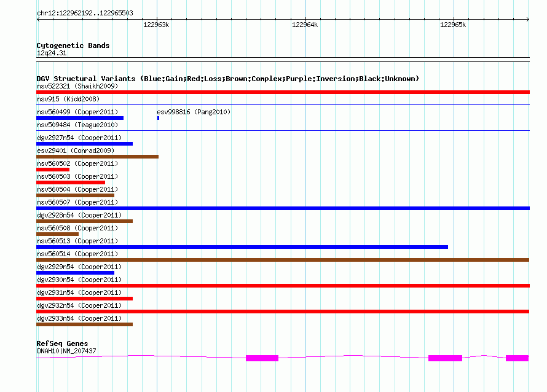Click the RefSeq Genes track title

[x=62, y=343]
